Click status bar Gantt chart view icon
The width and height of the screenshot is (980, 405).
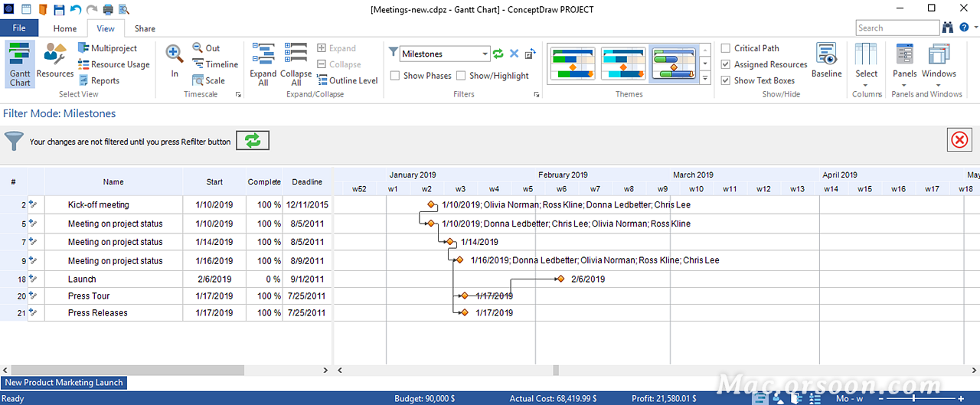click(x=760, y=398)
